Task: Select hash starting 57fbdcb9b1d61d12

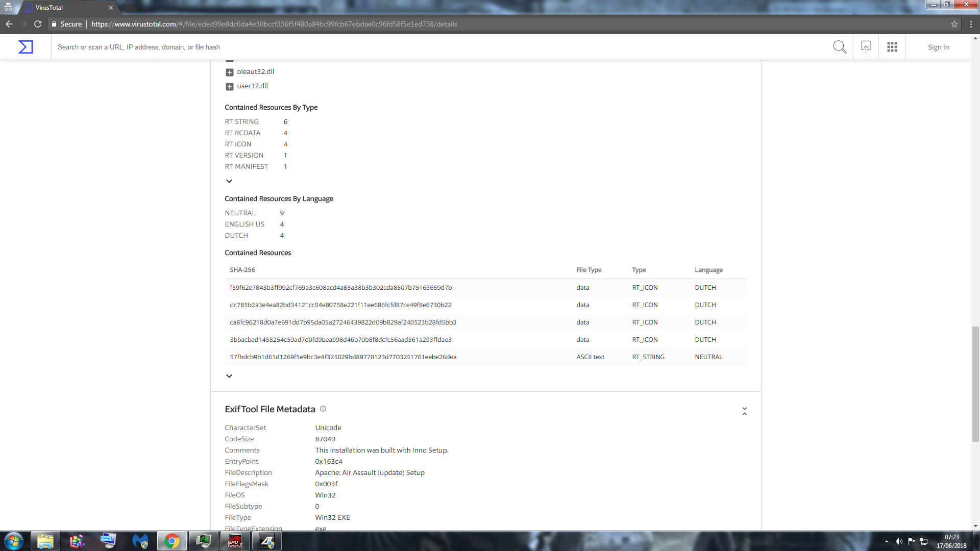Action: tap(343, 357)
